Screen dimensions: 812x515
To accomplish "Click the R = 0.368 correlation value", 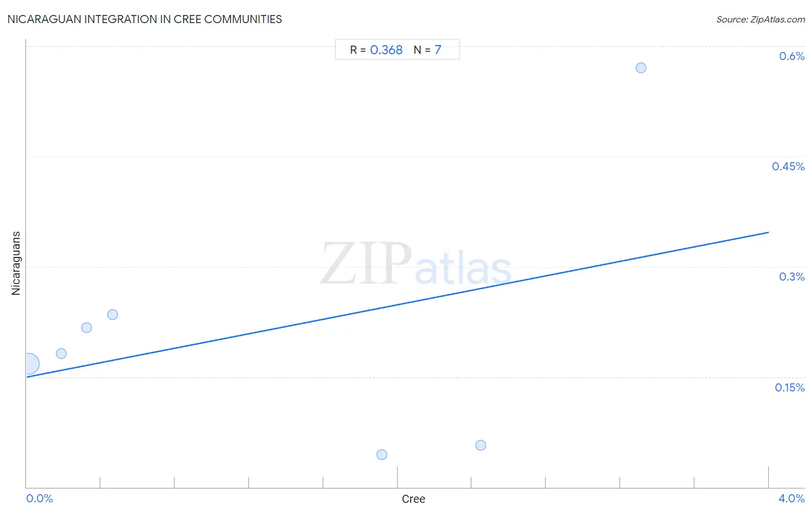I will pos(376,50).
